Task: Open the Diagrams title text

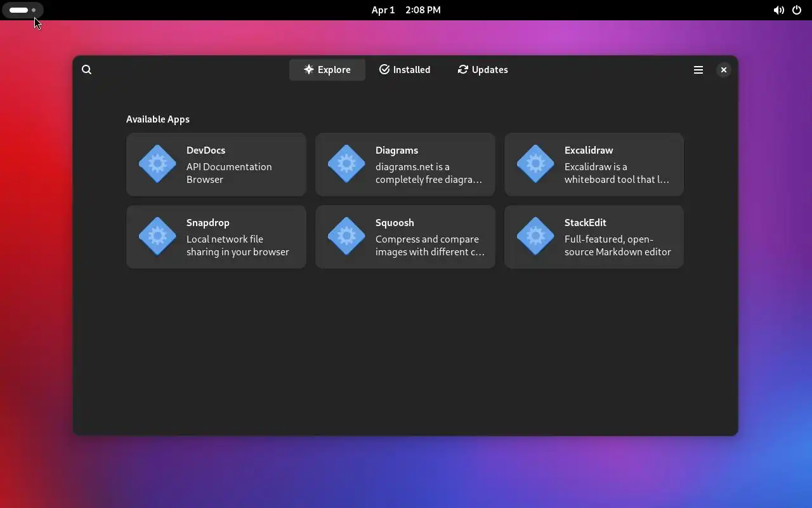Action: tap(396, 150)
